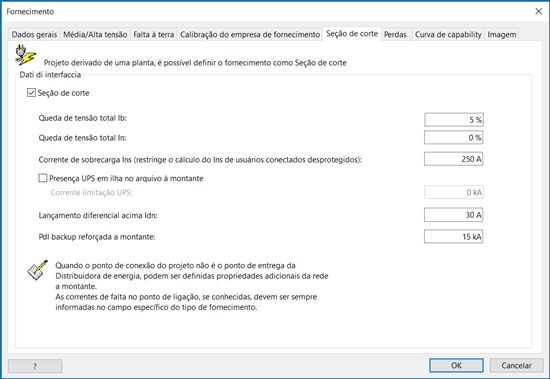The width and height of the screenshot is (550, 379).
Task: Open the Falta à terra tab
Action: tap(154, 34)
